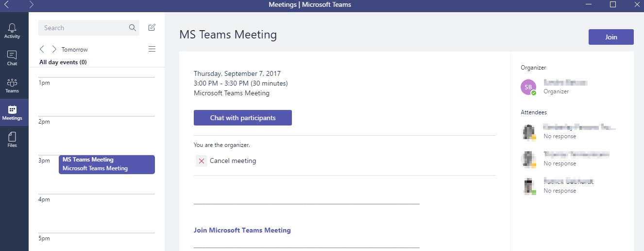The height and width of the screenshot is (251, 644).
Task: Go to the Teams sidebar icon
Action: (12, 82)
